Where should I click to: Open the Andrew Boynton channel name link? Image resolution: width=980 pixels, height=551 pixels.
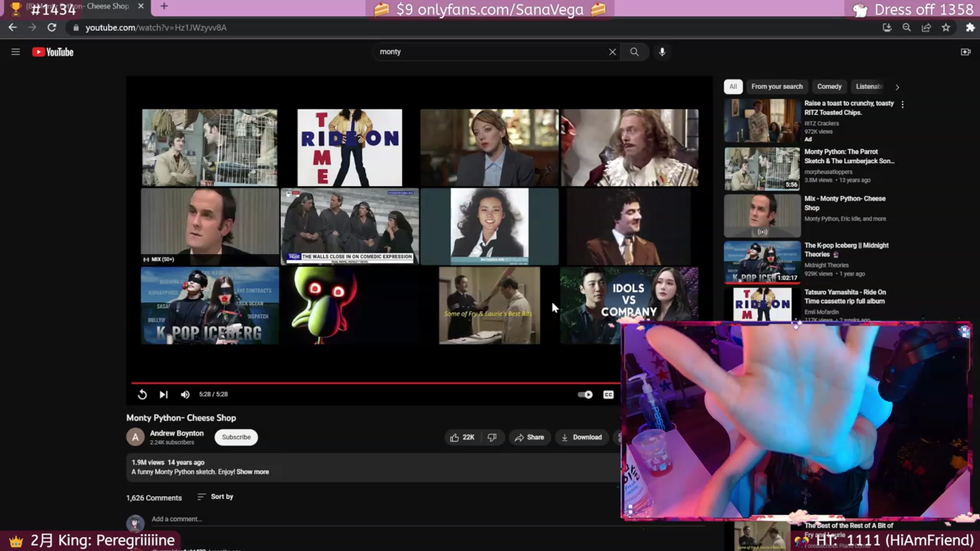click(x=177, y=433)
